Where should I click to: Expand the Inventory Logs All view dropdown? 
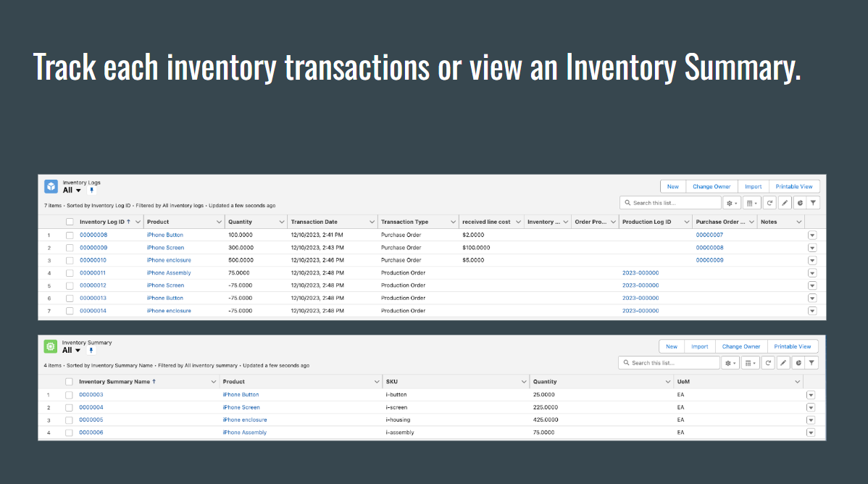[x=78, y=191]
